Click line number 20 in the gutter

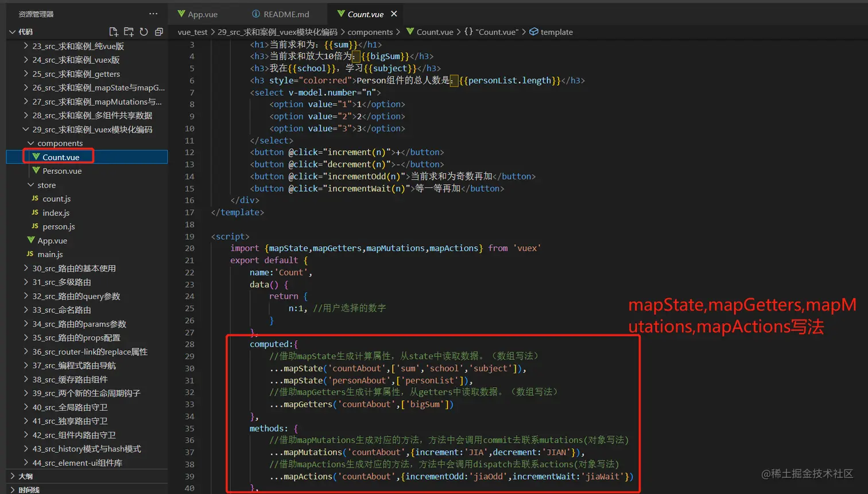click(189, 248)
